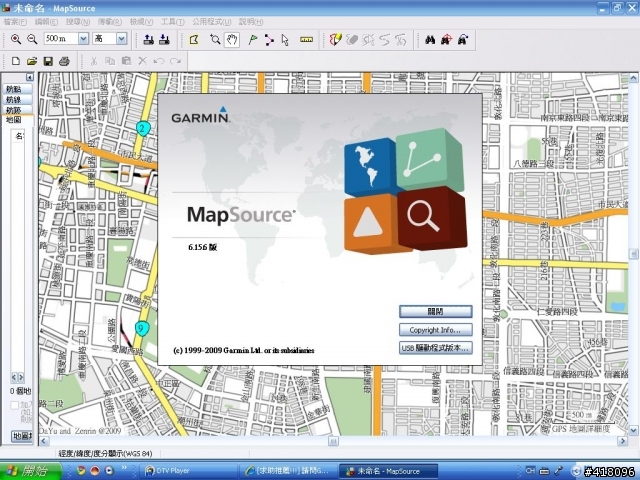
Task: Open the 編輯(E) menu
Action: coord(46,22)
